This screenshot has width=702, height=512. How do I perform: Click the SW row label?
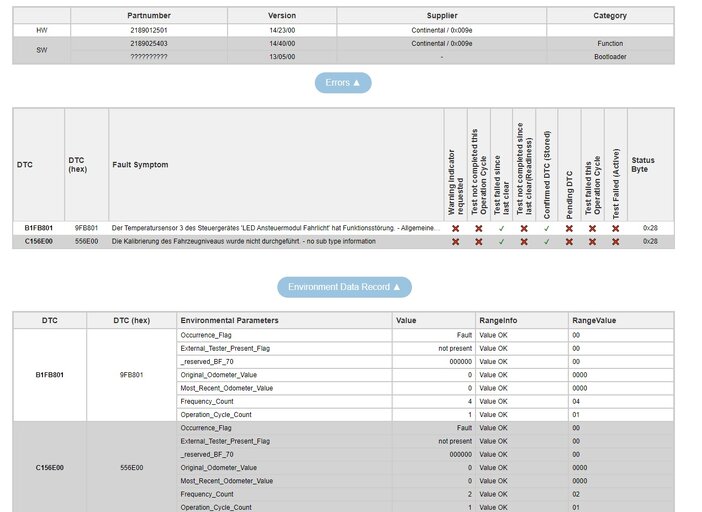coord(42,50)
